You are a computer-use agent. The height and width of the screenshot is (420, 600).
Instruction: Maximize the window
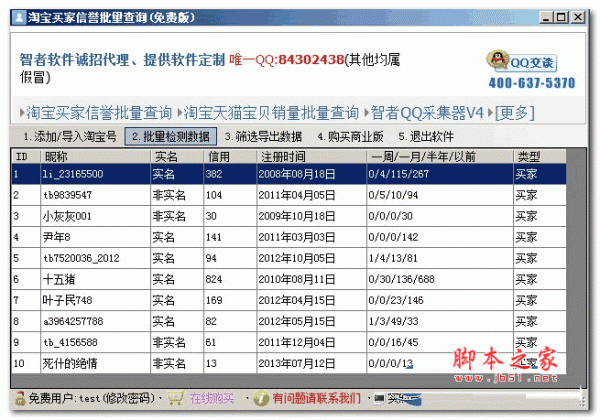pyautogui.click(x=561, y=18)
